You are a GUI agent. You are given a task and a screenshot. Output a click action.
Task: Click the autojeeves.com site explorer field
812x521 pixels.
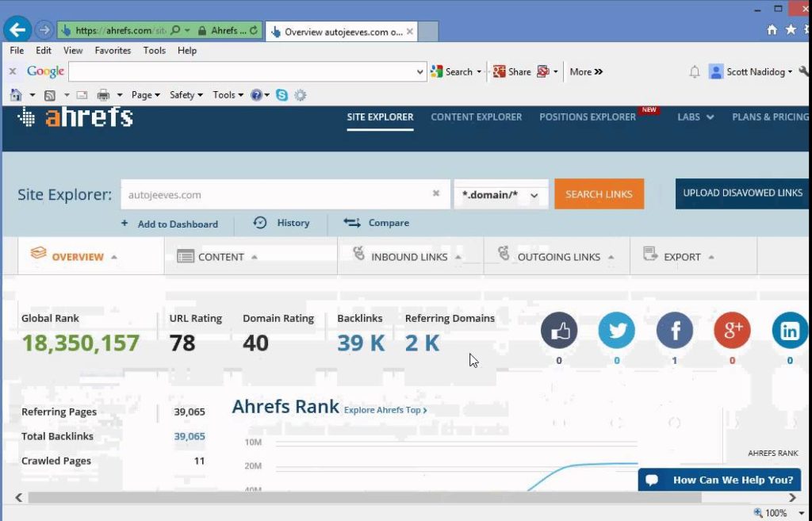(285, 195)
